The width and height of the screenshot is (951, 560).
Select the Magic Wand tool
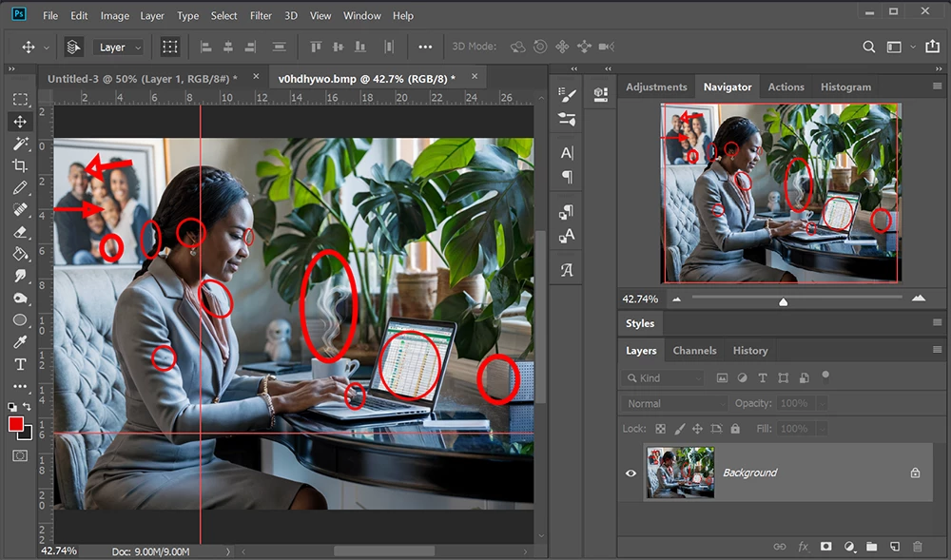20,143
